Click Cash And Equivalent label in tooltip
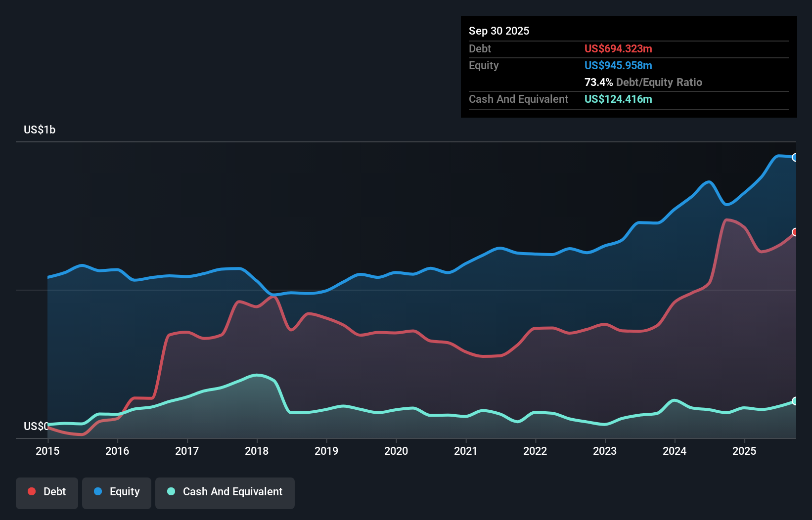 [518, 99]
